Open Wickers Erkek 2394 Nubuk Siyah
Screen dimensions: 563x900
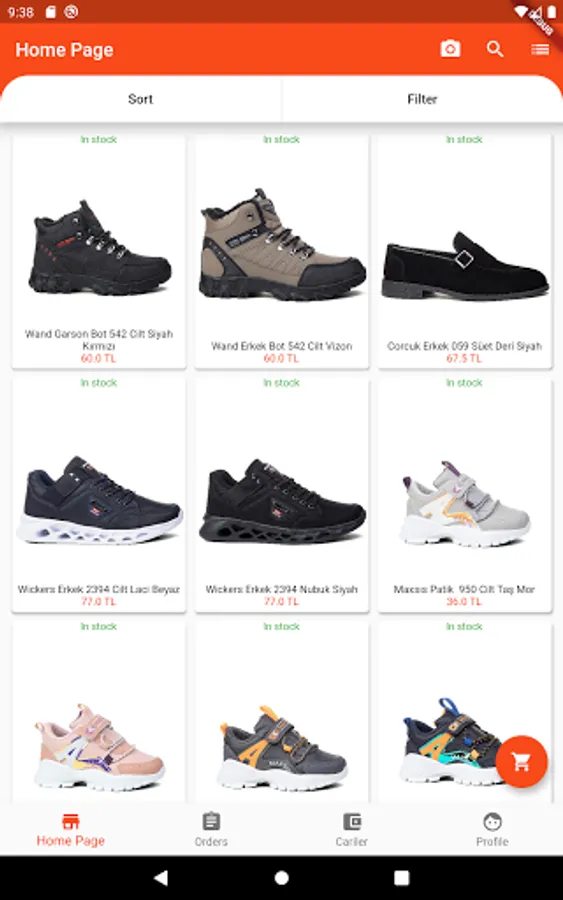click(281, 495)
